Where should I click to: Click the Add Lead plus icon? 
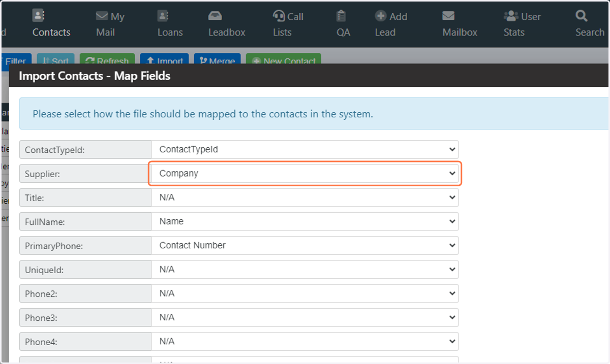point(381,16)
